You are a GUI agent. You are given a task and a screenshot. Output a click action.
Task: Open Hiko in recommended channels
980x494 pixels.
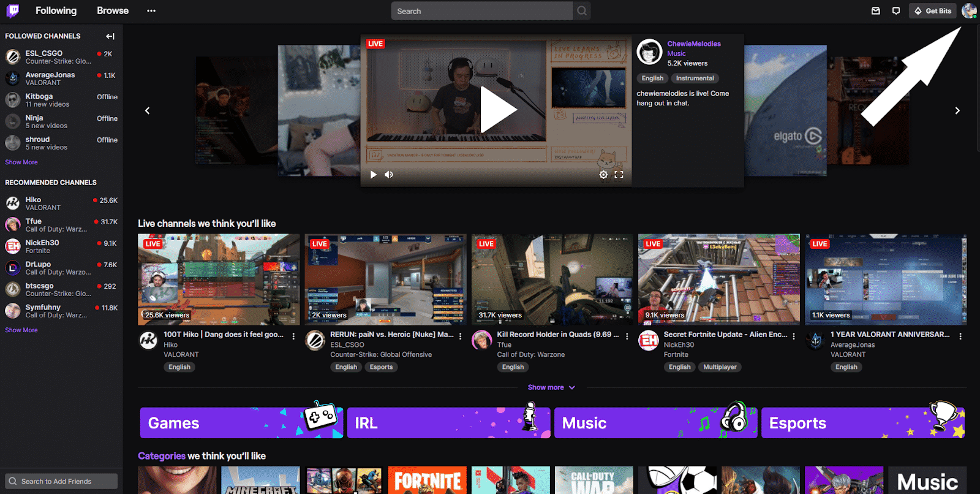(x=61, y=203)
